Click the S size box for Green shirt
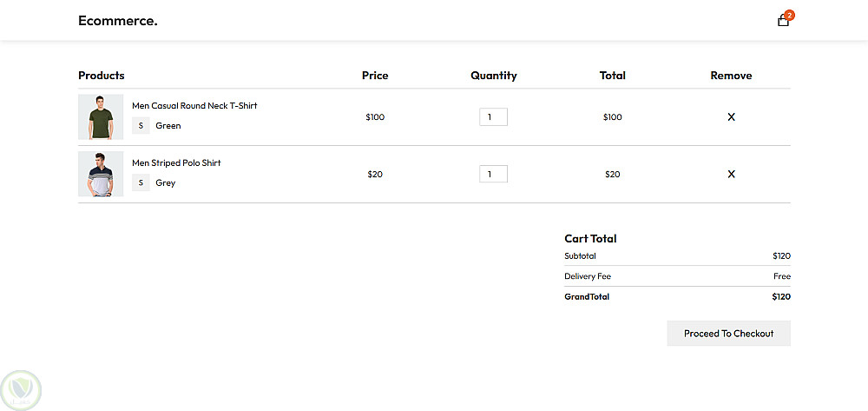Screen dimensions: 868x411 [x=141, y=126]
